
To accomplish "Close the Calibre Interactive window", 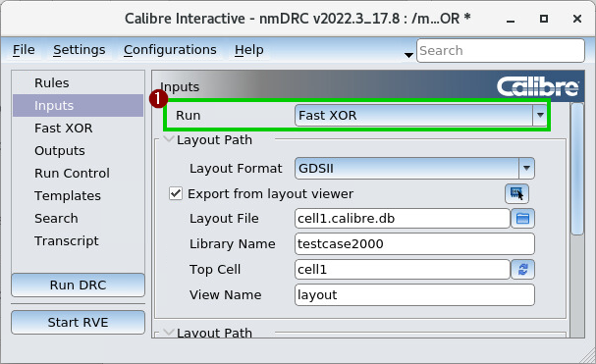I will coord(577,19).
